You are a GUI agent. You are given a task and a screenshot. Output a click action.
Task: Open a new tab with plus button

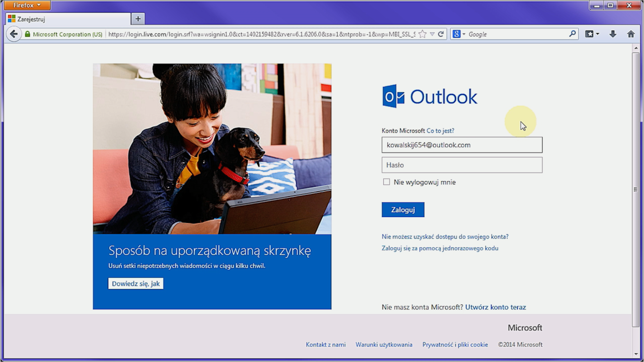pyautogui.click(x=138, y=19)
